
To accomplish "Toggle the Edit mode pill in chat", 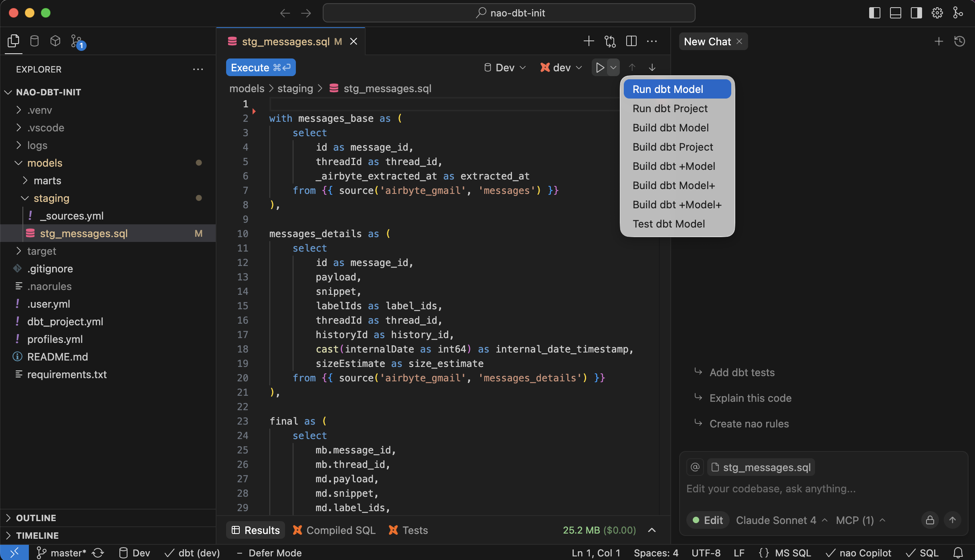I will (x=708, y=520).
